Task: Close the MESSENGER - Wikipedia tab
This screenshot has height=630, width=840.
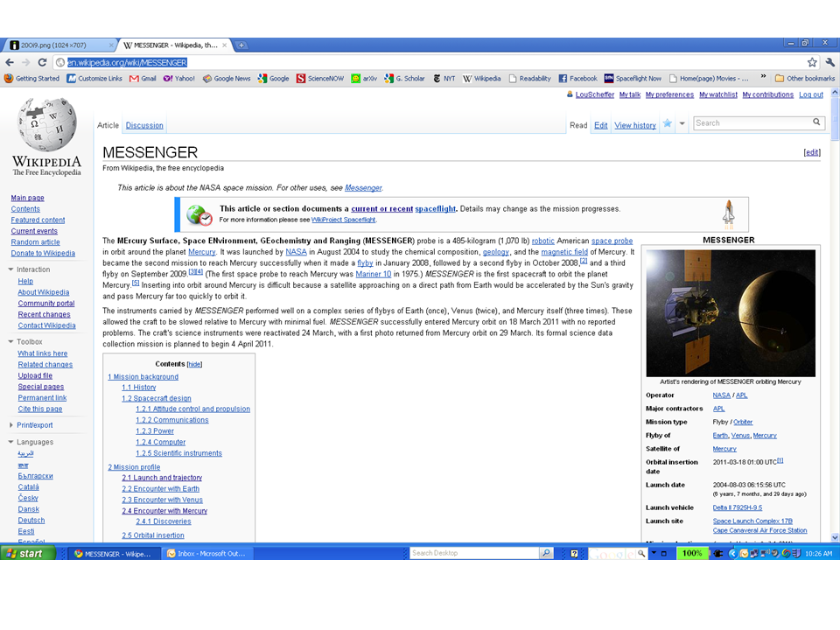Action: tap(225, 45)
